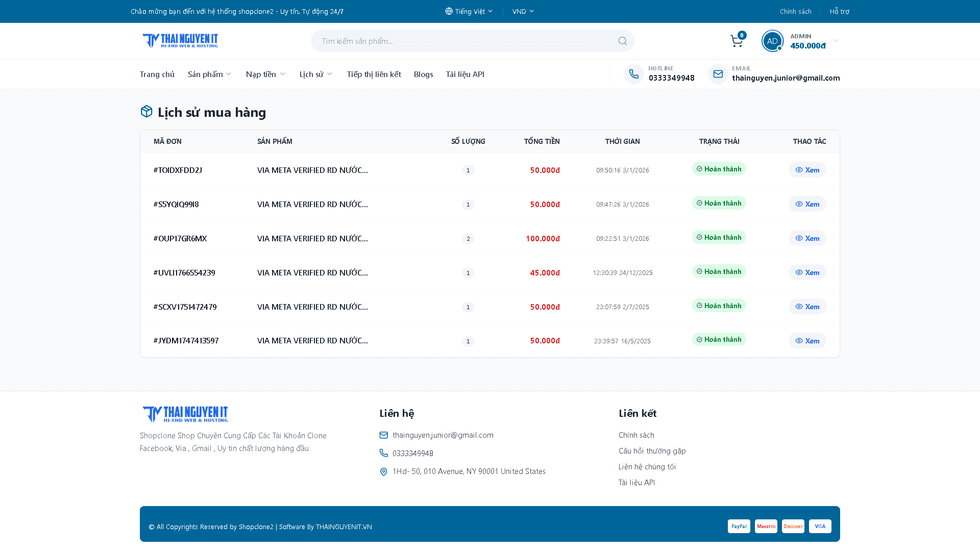Viewport: 980px width, 551px height.
Task: Click the map pin icon by address
Action: 383,472
